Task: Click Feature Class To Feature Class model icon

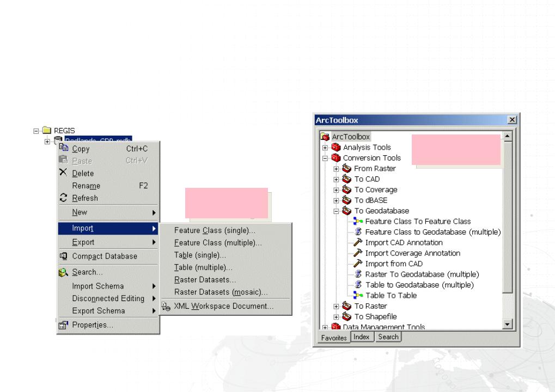Action: 358,222
